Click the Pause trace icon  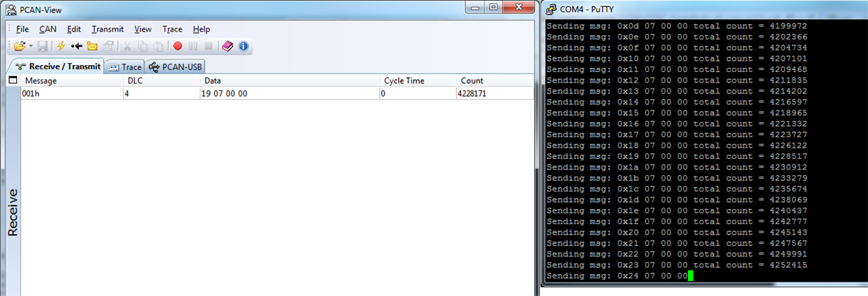click(193, 46)
